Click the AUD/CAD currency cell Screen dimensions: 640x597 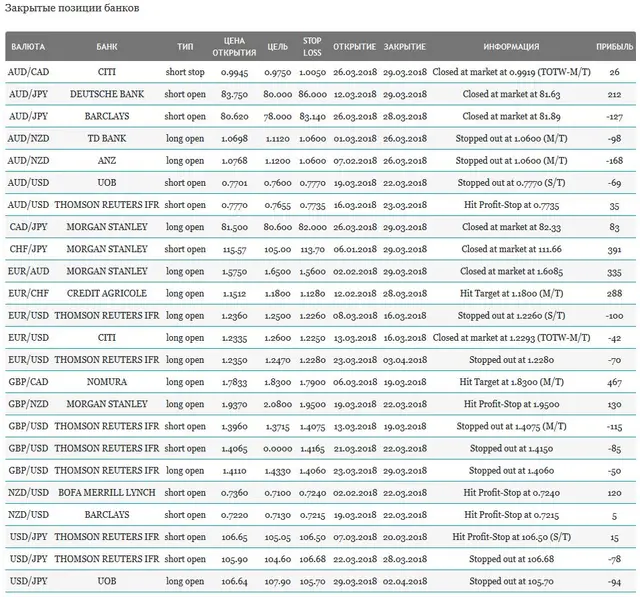(x=28, y=72)
